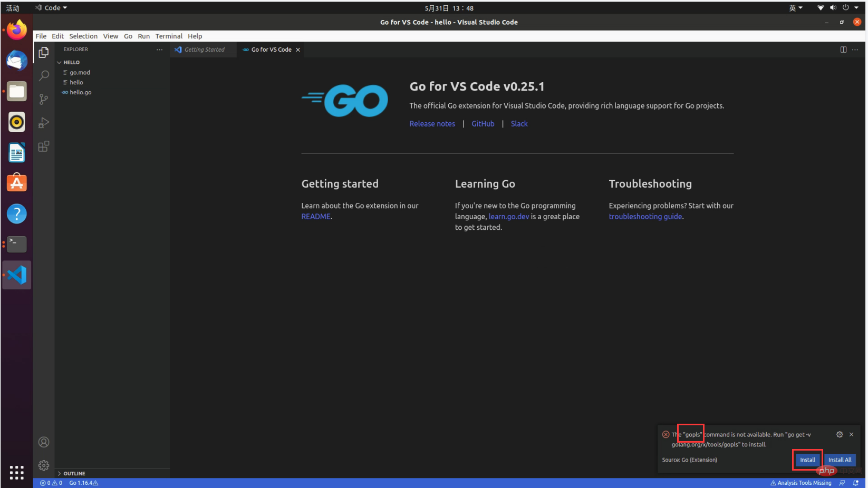Open Rhythmbox from the dock

pyautogui.click(x=17, y=122)
